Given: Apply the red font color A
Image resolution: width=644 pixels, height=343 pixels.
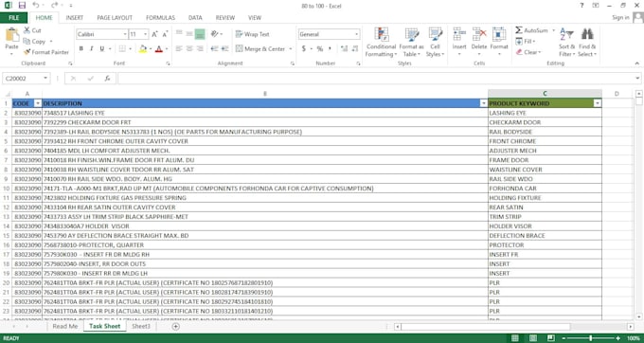Looking at the screenshot, I should [159, 48].
